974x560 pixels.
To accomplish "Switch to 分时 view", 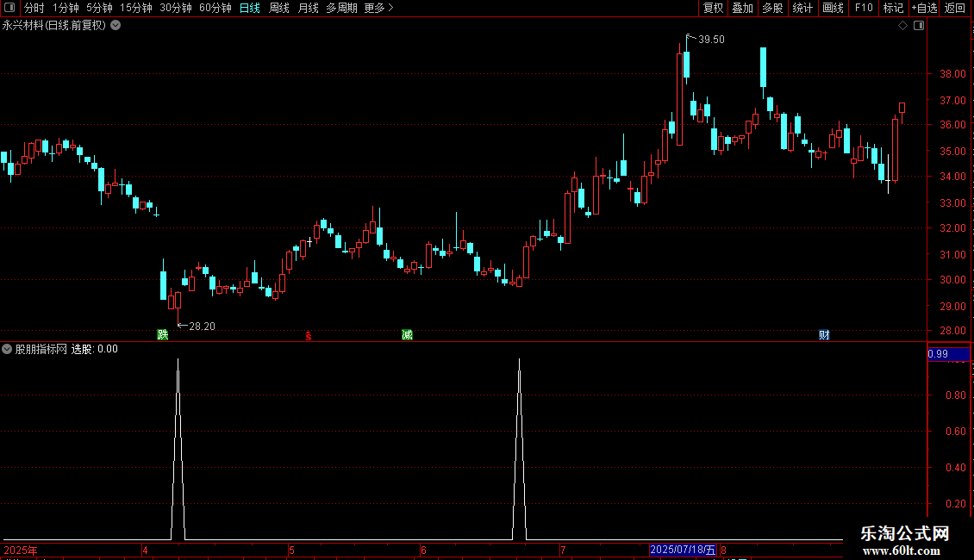I will (x=34, y=8).
